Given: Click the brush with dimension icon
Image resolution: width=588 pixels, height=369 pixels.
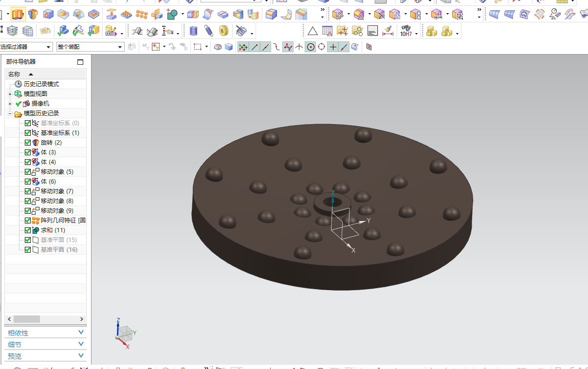Looking at the screenshot, I should [x=388, y=31].
